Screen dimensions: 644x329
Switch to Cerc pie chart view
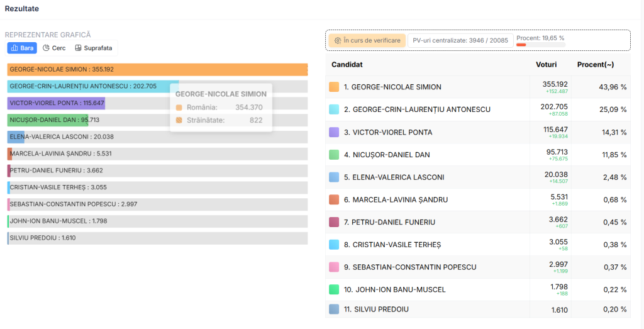[54, 48]
